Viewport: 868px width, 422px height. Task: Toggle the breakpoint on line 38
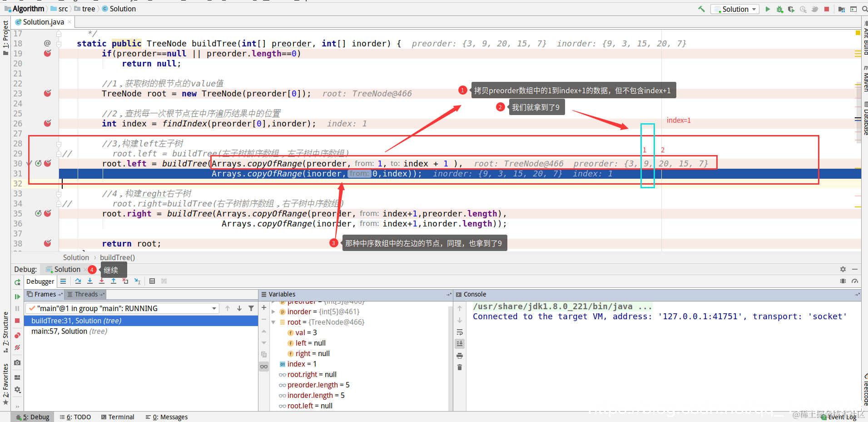47,243
